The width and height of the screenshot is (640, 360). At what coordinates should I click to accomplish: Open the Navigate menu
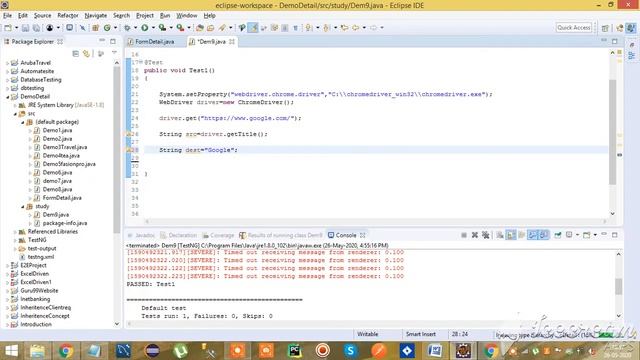click(x=96, y=16)
